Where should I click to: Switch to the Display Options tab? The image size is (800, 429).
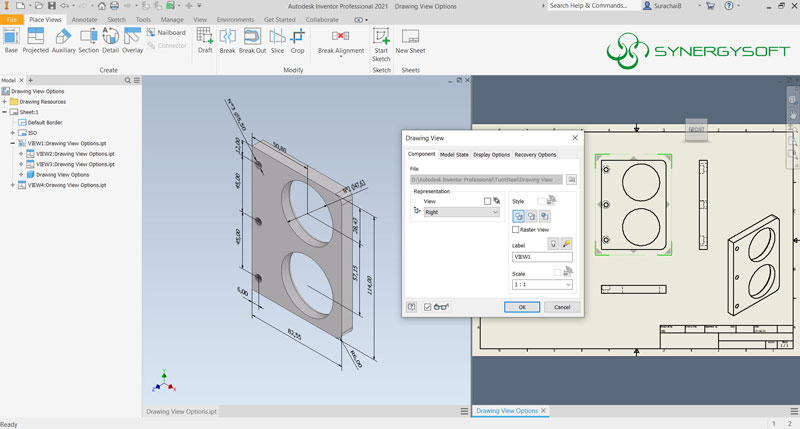coord(491,155)
